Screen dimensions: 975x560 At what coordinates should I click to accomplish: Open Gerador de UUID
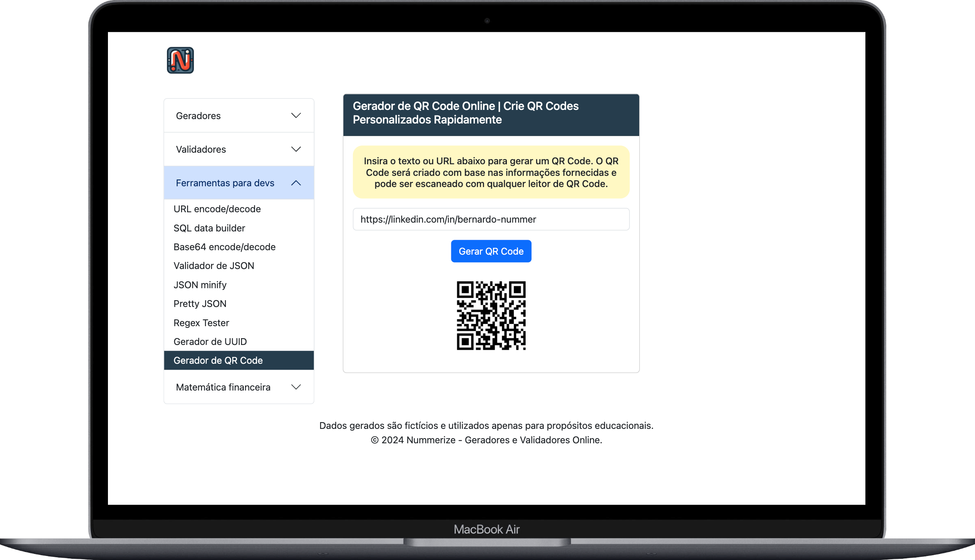(210, 342)
